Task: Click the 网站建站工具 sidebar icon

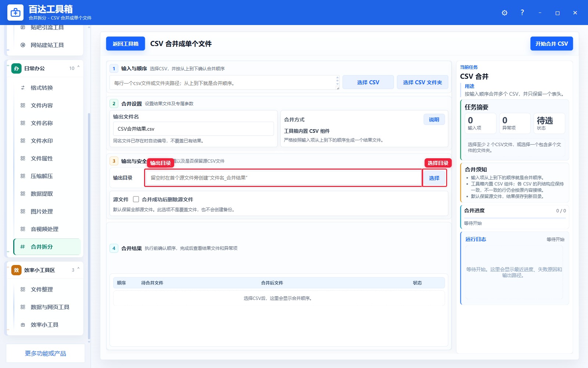Action: (23, 45)
